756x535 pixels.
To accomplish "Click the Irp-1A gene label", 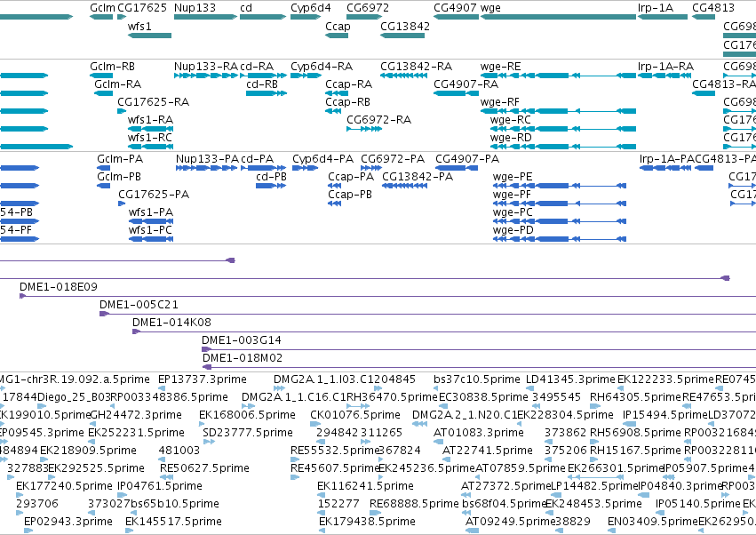I will click(656, 8).
